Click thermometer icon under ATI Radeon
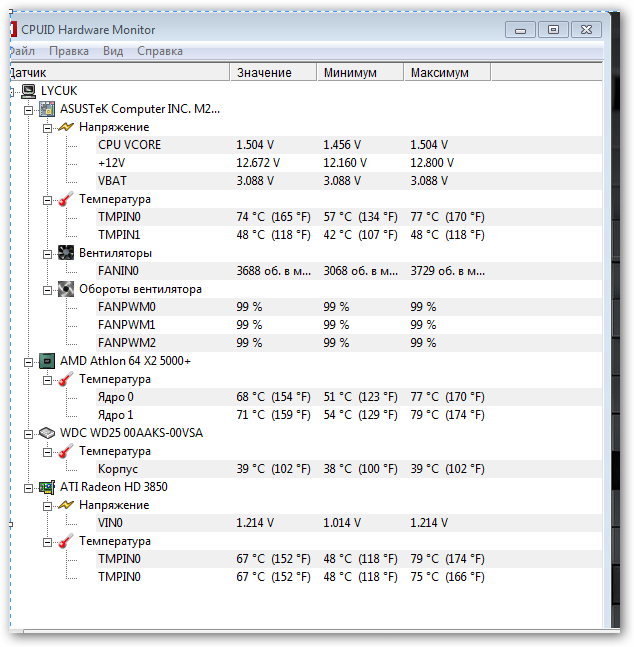634x647 pixels. click(x=66, y=541)
